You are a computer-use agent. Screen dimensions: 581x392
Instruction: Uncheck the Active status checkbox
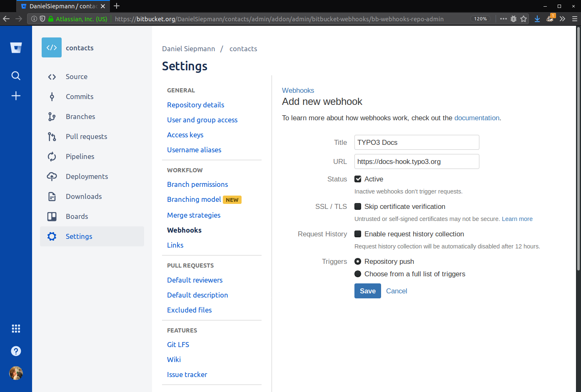click(x=358, y=179)
